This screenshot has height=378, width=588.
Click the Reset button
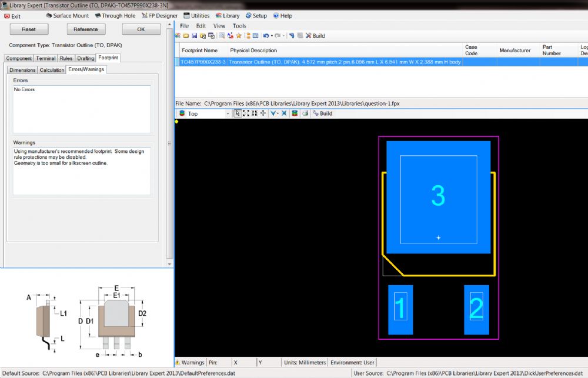[28, 29]
